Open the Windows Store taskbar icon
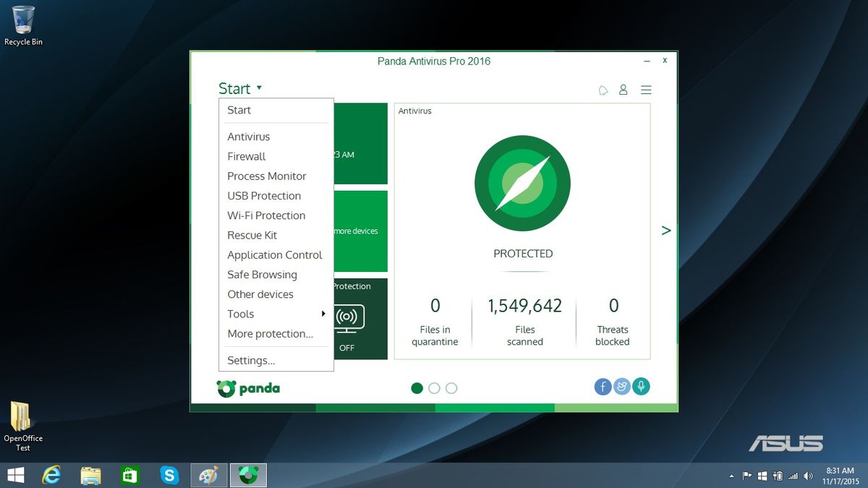The width and height of the screenshot is (868, 488). [x=129, y=475]
